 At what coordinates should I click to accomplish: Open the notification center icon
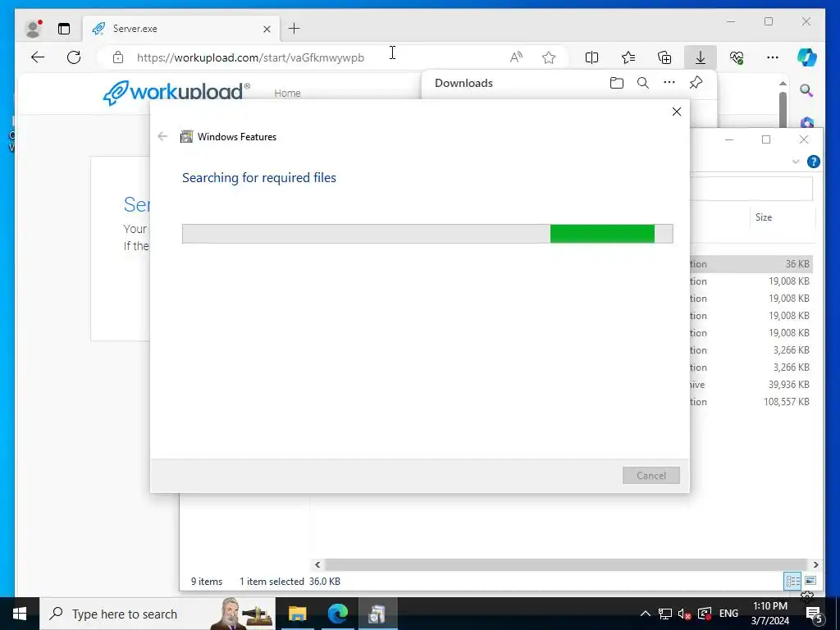pos(814,614)
